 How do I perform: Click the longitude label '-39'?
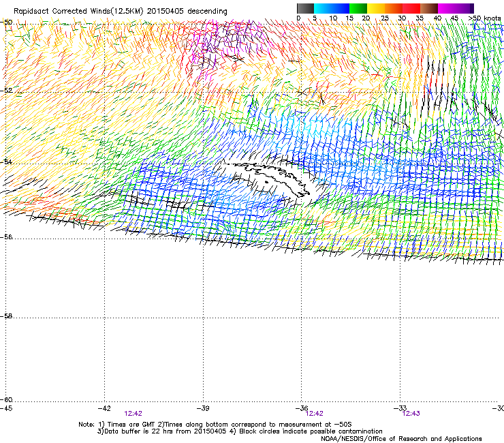(x=203, y=408)
